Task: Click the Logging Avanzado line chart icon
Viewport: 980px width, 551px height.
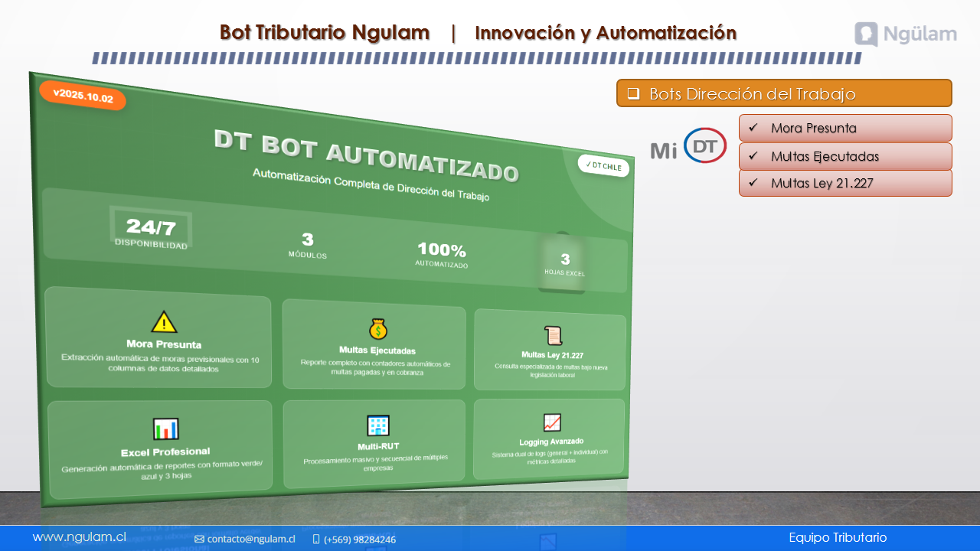Action: point(552,422)
